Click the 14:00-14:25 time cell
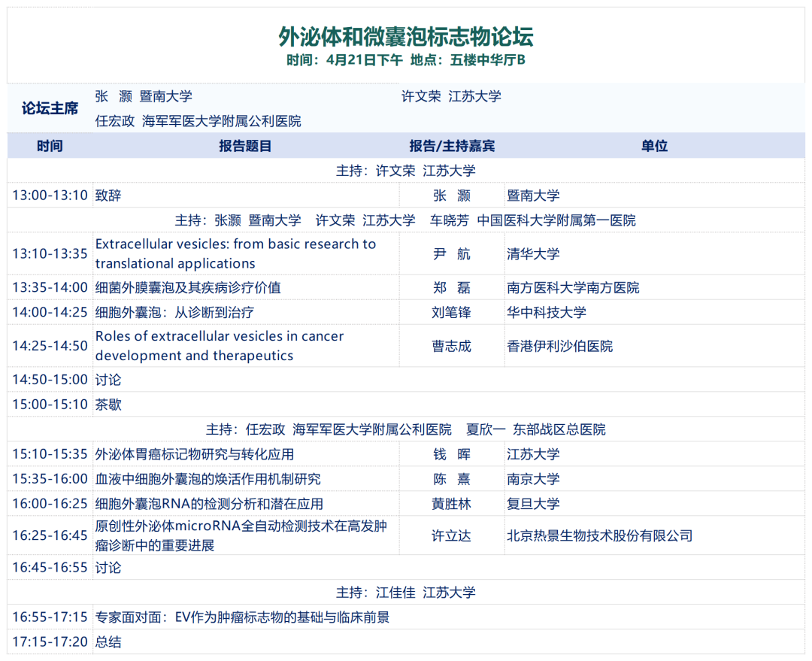 pos(50,312)
